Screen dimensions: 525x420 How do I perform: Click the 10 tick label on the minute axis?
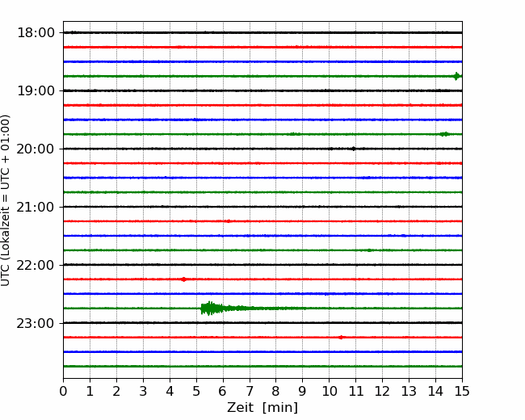coord(329,392)
